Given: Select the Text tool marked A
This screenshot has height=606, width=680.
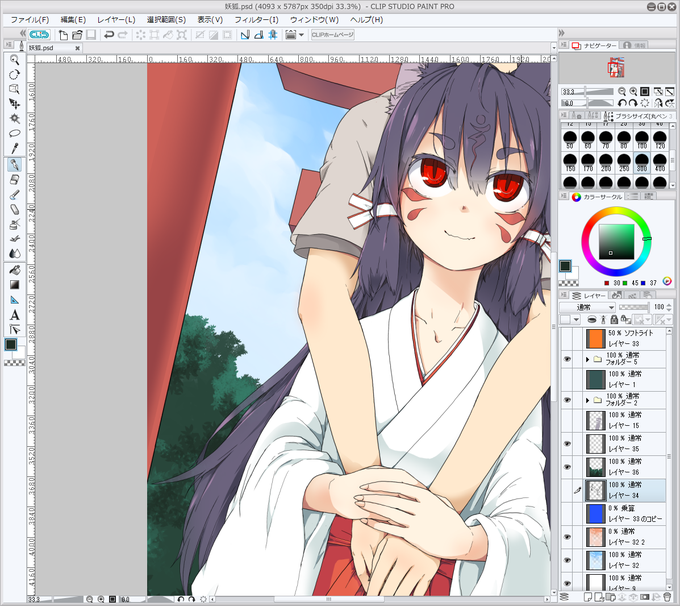Looking at the screenshot, I should 14,315.
